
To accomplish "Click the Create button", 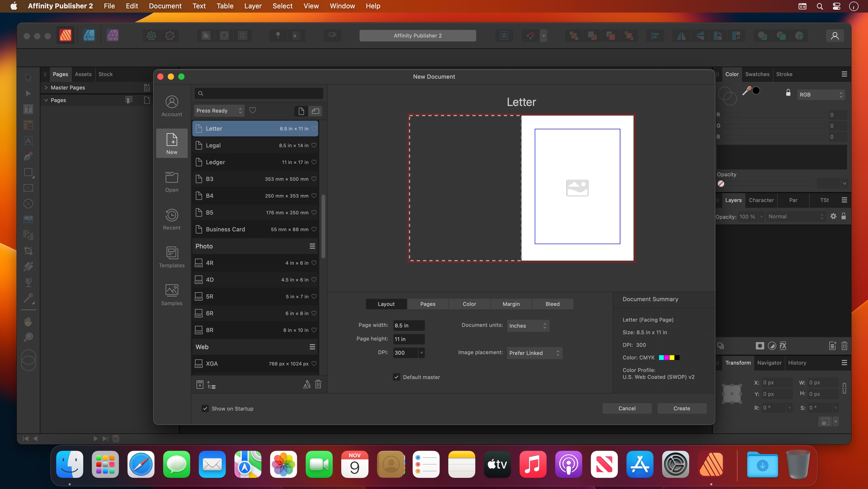I will (x=682, y=408).
